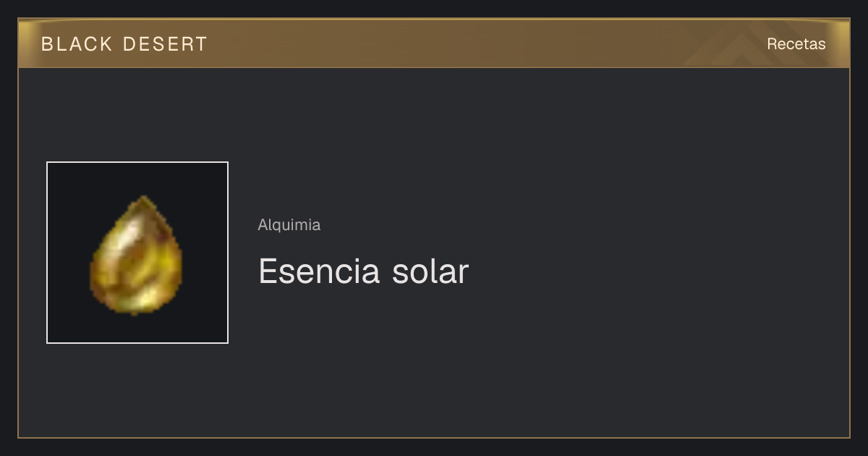Image resolution: width=868 pixels, height=456 pixels.
Task: Click the word BLACK in the header
Action: click(x=77, y=44)
